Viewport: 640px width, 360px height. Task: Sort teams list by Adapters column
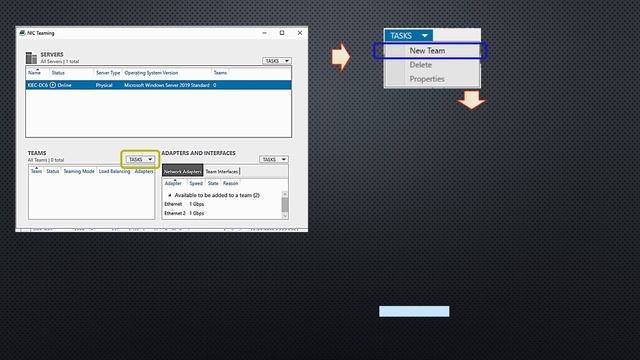click(144, 171)
